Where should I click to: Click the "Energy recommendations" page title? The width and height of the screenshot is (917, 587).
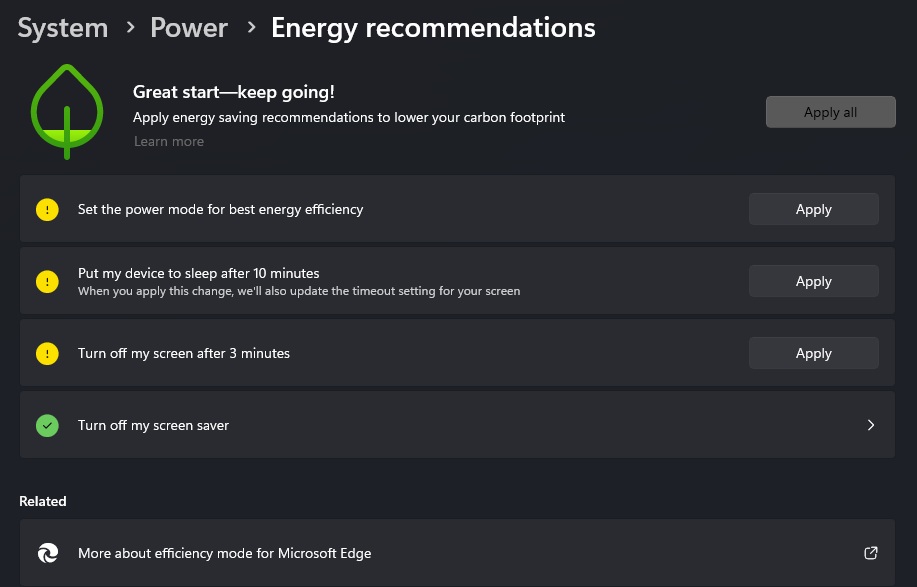433,28
